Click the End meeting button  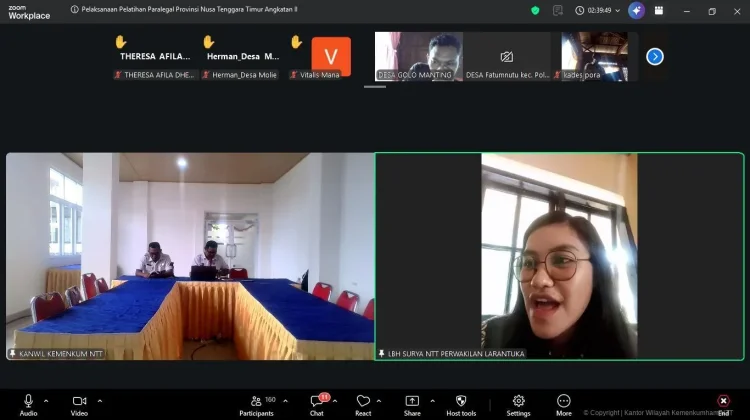(x=723, y=402)
